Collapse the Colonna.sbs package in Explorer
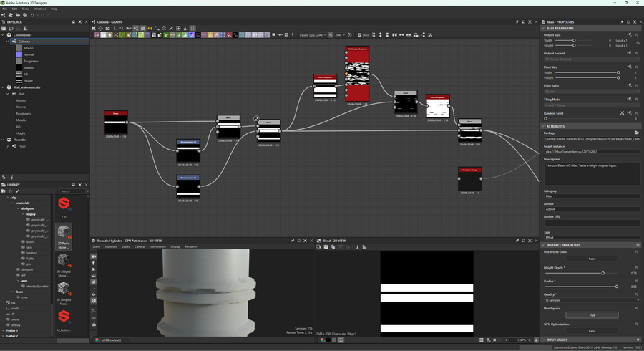The image size is (644, 351). tap(4, 34)
